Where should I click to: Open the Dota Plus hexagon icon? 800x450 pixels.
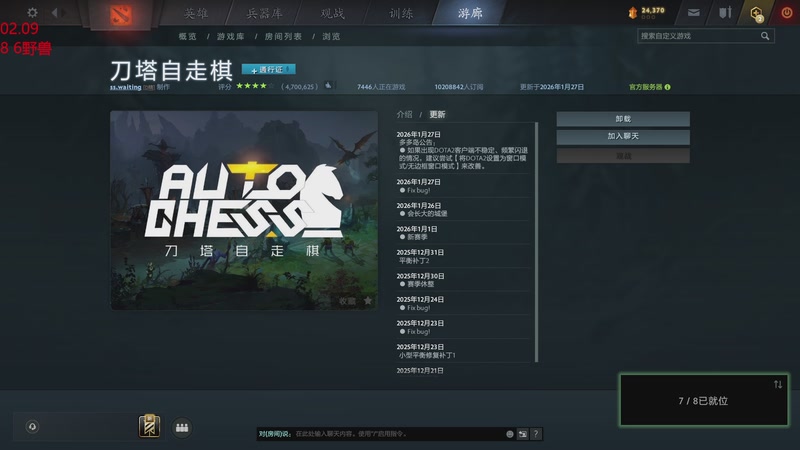tap(757, 13)
